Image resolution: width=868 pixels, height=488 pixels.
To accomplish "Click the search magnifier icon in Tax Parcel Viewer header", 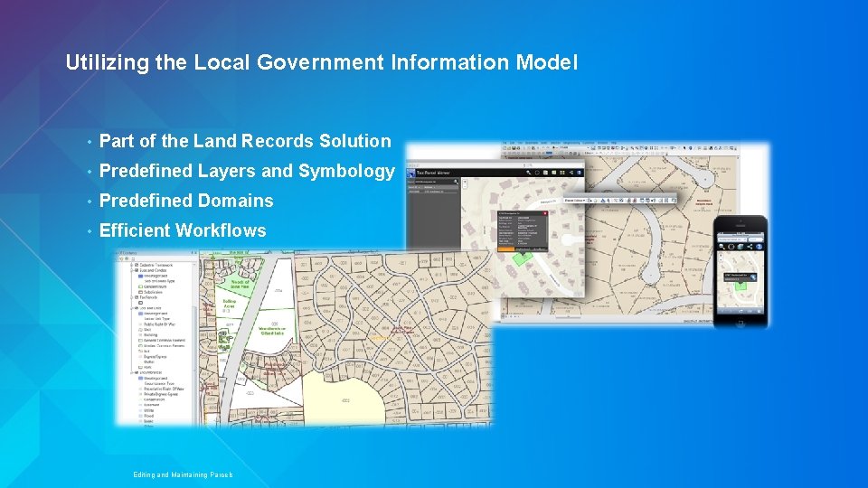I will (x=529, y=173).
